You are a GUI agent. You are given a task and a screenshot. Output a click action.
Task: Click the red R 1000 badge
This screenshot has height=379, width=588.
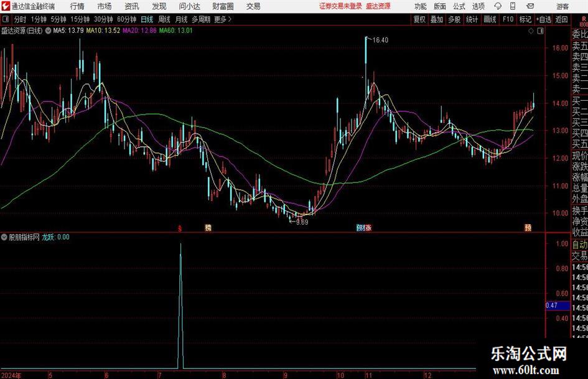click(584, 21)
